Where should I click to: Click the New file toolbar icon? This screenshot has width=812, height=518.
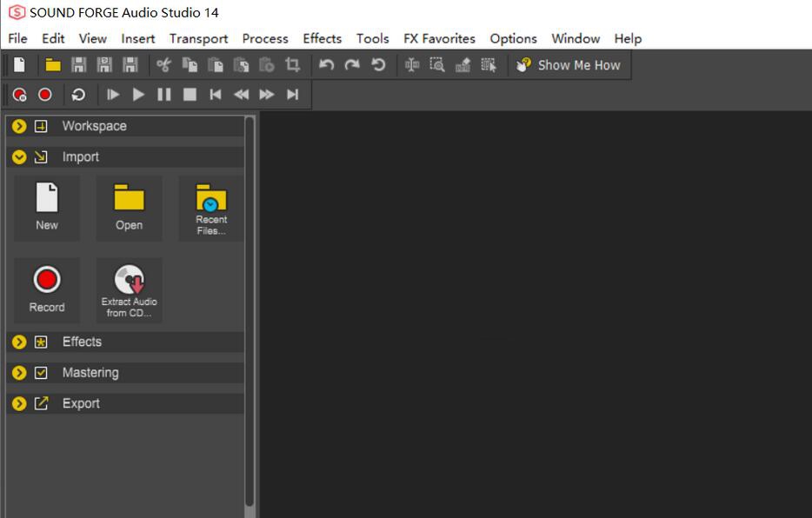(19, 64)
